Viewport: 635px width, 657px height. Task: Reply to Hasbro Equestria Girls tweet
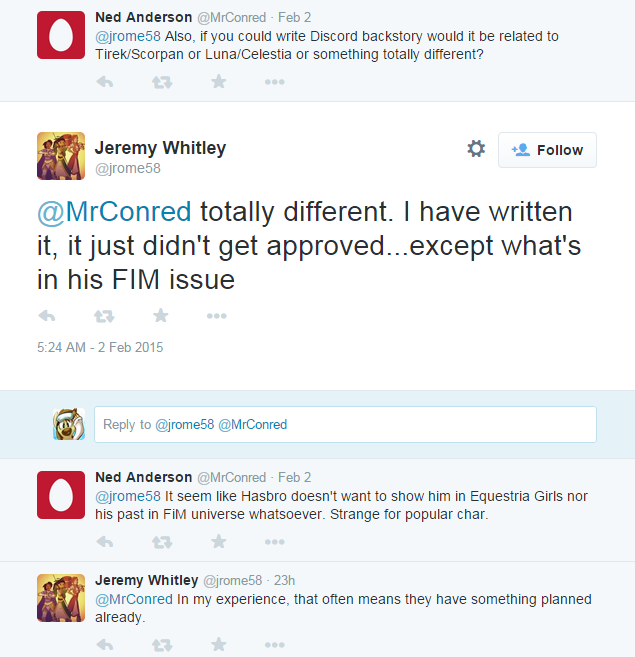tap(104, 542)
